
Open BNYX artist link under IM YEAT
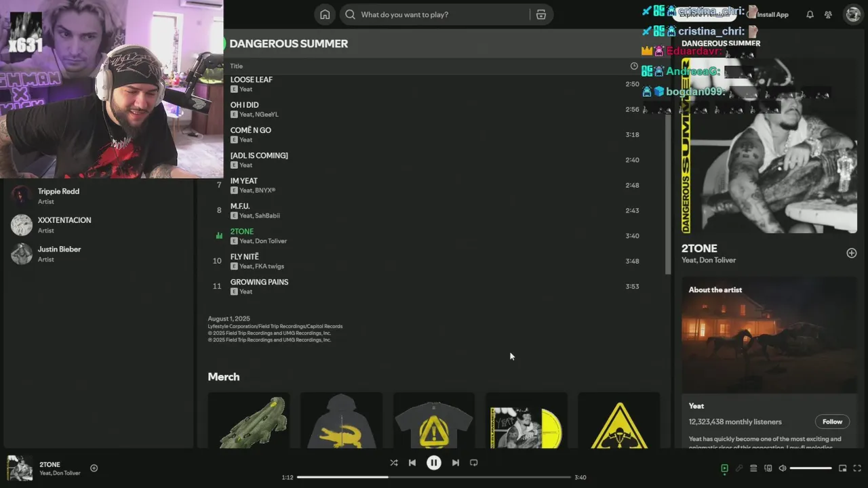tap(265, 190)
